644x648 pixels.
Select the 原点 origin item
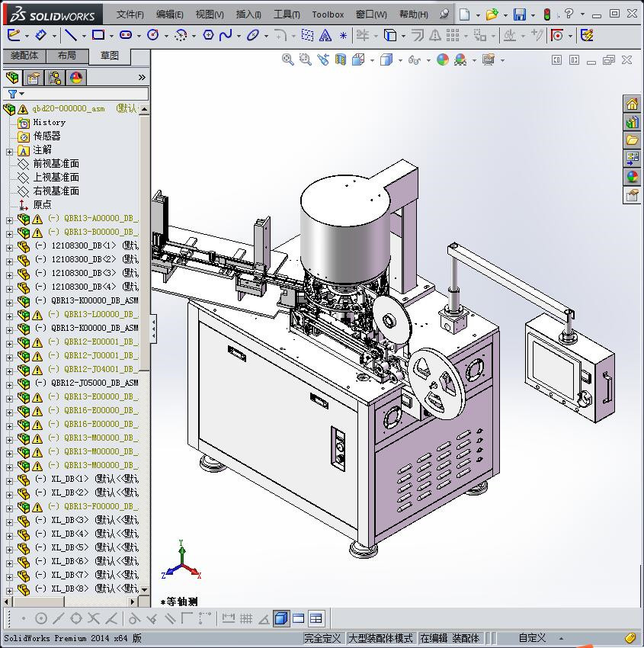coord(42,204)
